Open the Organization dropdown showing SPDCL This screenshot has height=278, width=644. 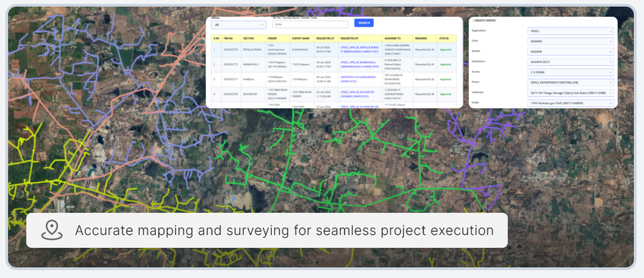coord(571,31)
